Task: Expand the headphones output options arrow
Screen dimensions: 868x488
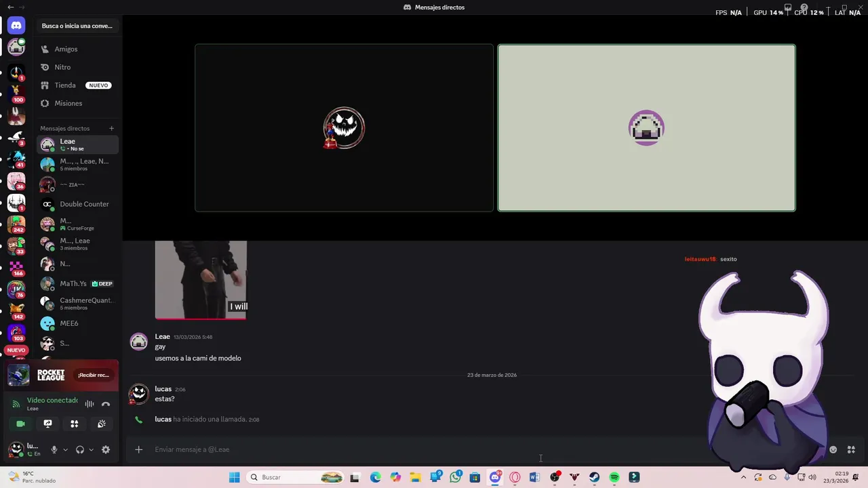Action: click(91, 449)
